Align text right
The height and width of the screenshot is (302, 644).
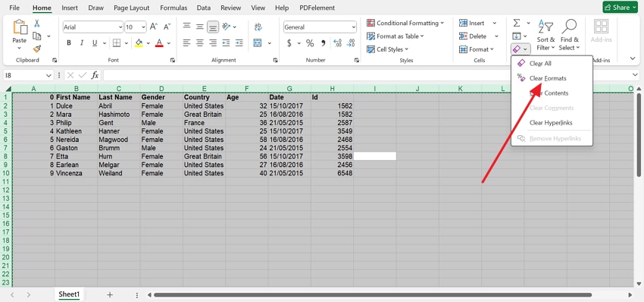point(213,42)
